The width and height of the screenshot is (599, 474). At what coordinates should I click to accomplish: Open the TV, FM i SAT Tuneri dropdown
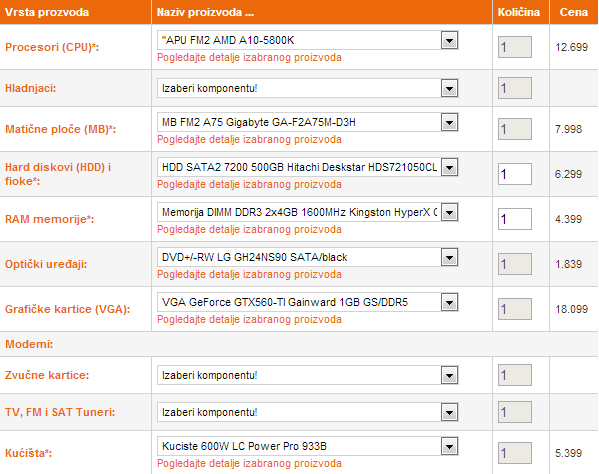(x=308, y=412)
